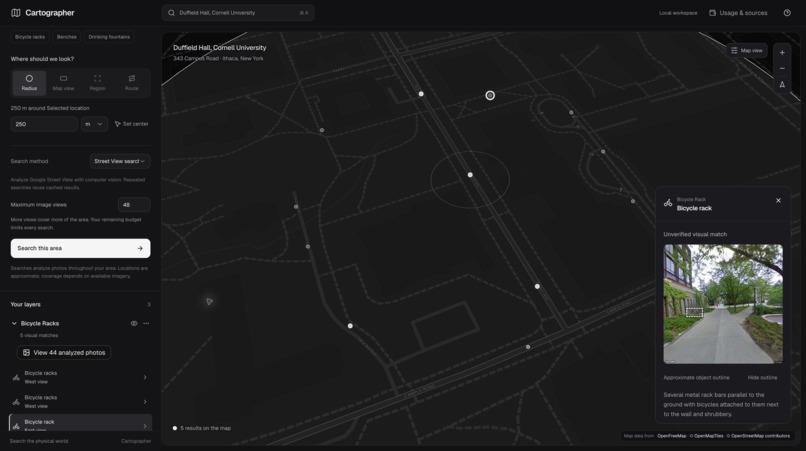Click the 'Your layers' heading
The image size is (806, 451).
point(26,304)
